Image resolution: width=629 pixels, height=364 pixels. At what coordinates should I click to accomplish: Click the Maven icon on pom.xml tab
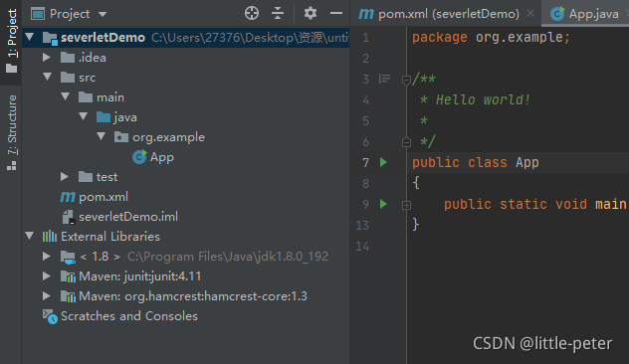pyautogui.click(x=366, y=14)
